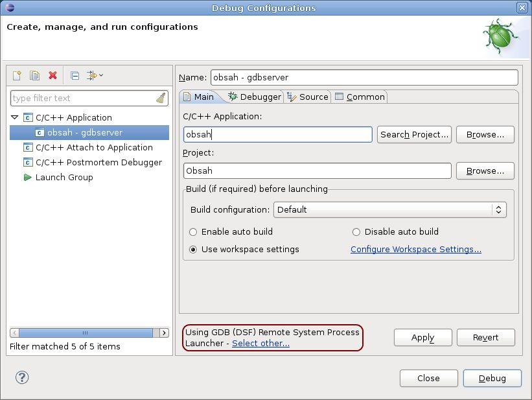Select Launch Group item

click(64, 177)
